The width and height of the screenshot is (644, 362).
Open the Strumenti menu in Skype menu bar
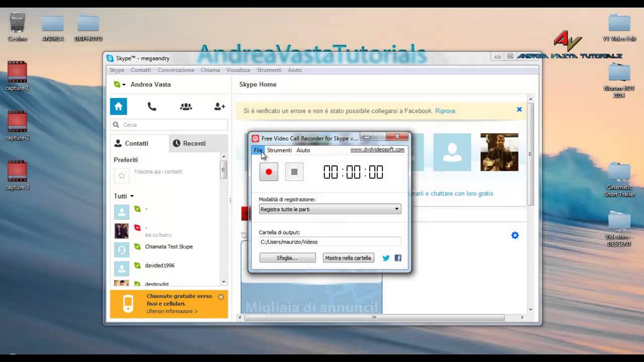[x=269, y=70]
